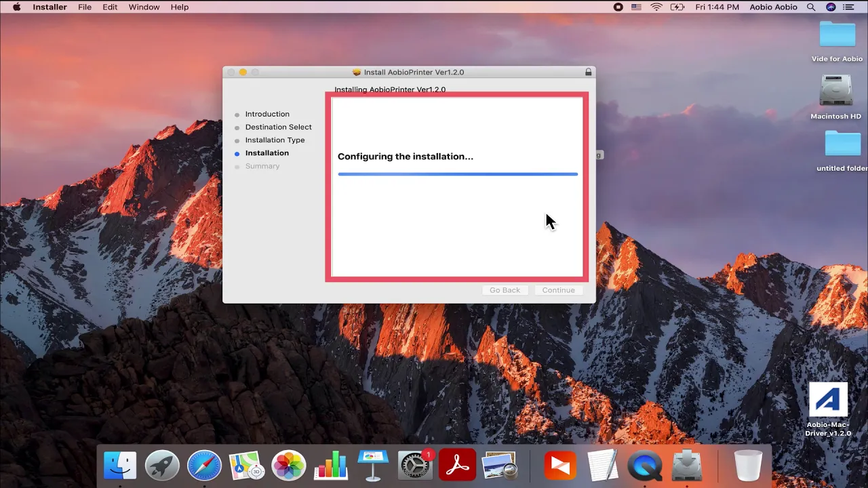Activate the Siri icon

831,7
